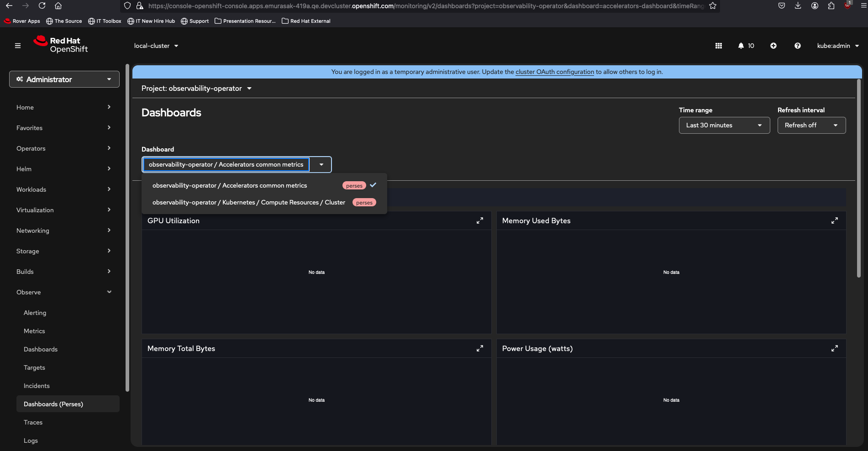
Task: Select Kubernetes / Compute Resources / Cluster dashboard
Action: (x=264, y=202)
